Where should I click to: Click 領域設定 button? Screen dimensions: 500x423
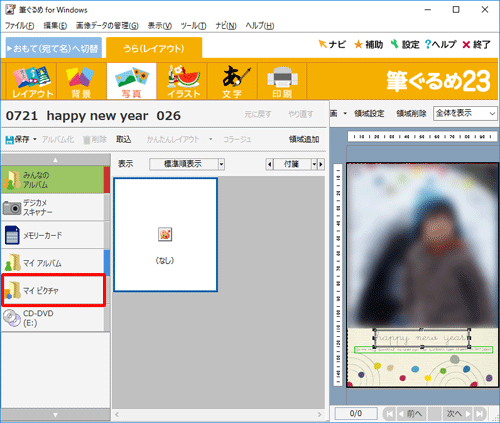point(369,114)
